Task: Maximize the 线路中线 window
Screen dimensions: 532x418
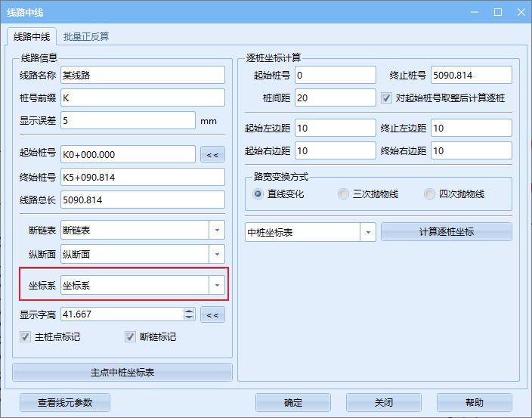Action: pyautogui.click(x=498, y=12)
